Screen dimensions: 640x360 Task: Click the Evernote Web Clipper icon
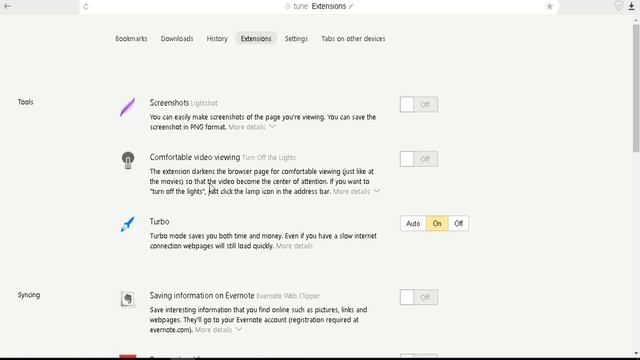(x=128, y=299)
